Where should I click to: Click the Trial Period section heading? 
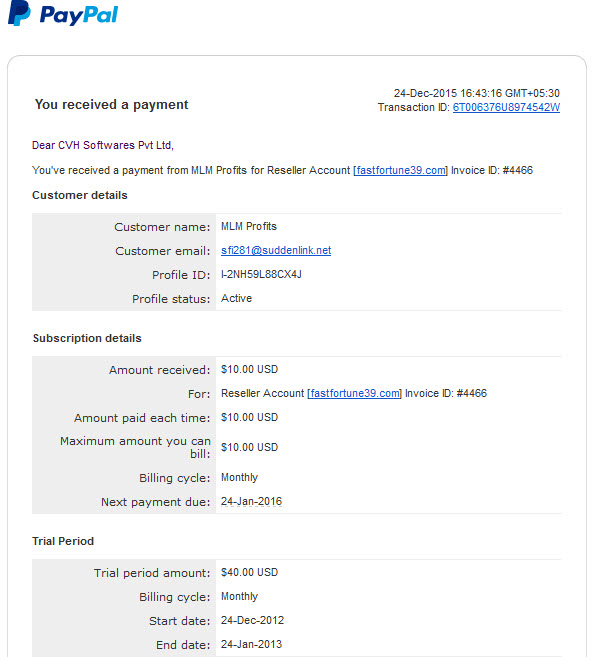coord(63,541)
